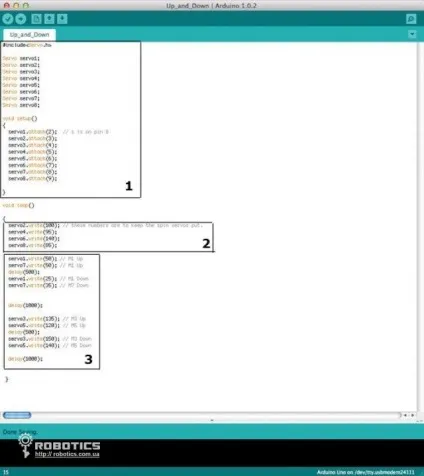
Task: Click the Save sketch down-arrow icon
Action: pos(62,19)
